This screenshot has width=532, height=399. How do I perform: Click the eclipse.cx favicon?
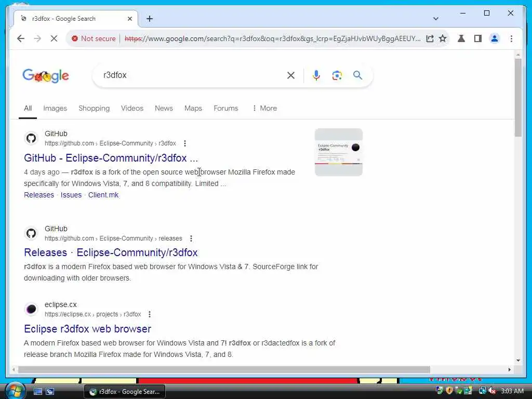coord(31,310)
